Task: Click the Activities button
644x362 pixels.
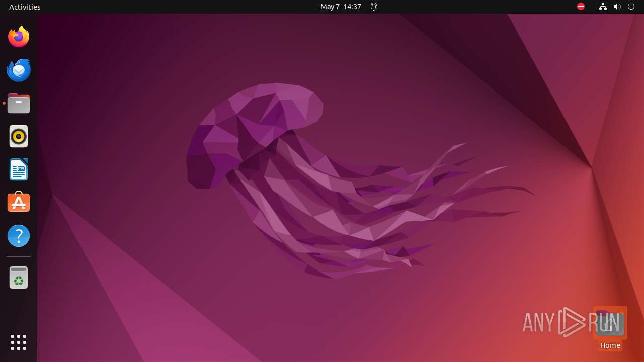Action: click(25, 7)
